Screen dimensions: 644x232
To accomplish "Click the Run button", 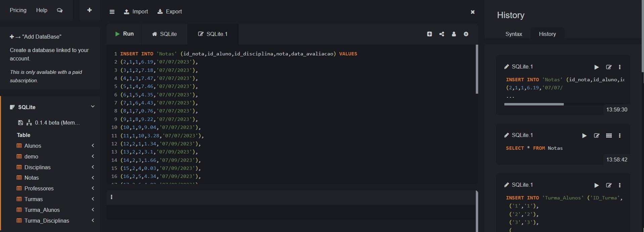I will coord(124,34).
